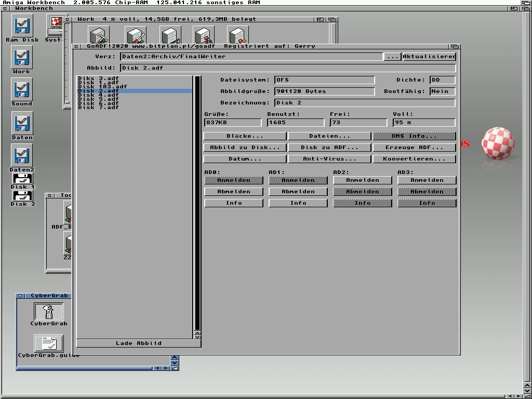
Task: Select the Sound drive icon
Action: coord(22,89)
